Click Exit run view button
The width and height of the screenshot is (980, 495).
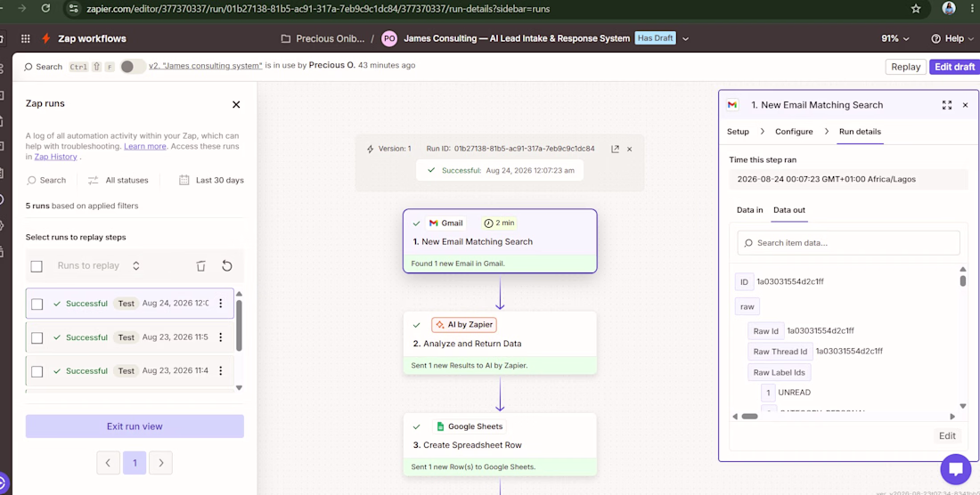(135, 426)
